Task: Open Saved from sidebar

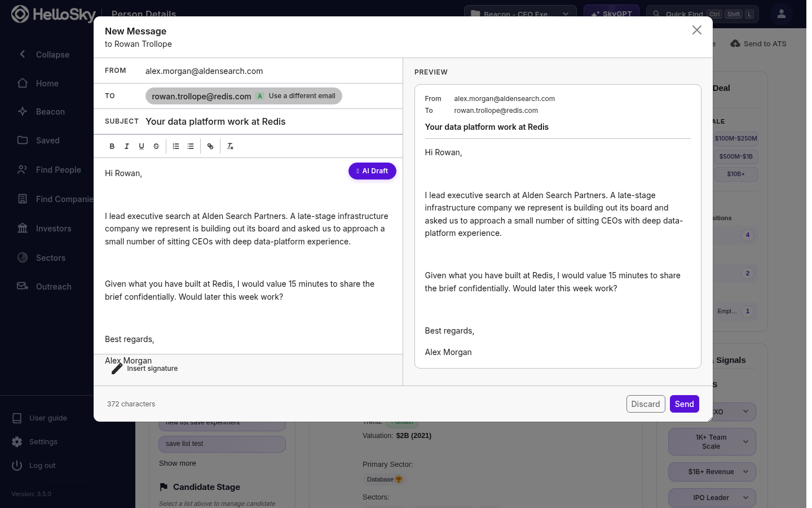Action: coord(38,141)
